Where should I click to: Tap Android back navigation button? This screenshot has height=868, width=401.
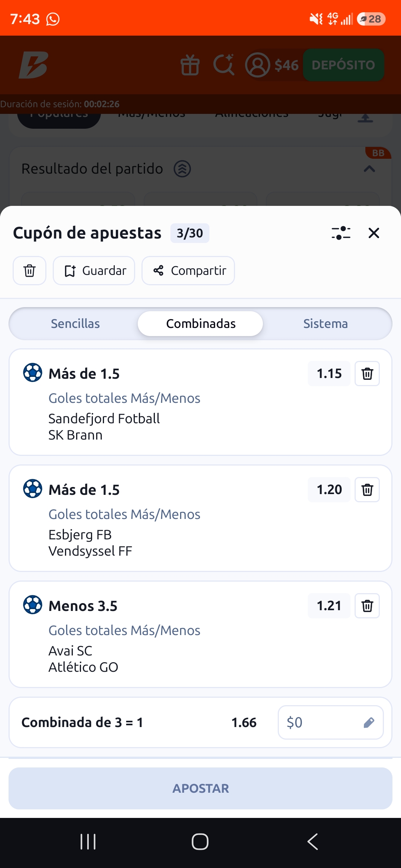pos(313,841)
